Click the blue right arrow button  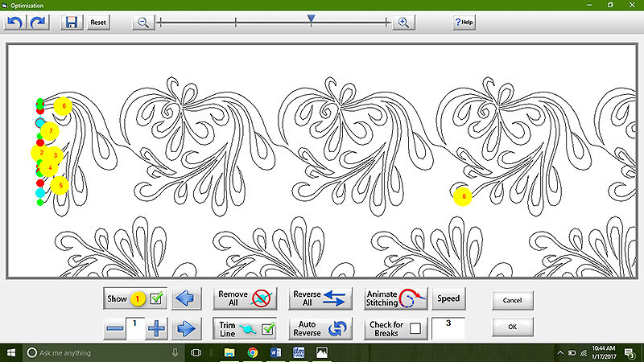pos(186,328)
